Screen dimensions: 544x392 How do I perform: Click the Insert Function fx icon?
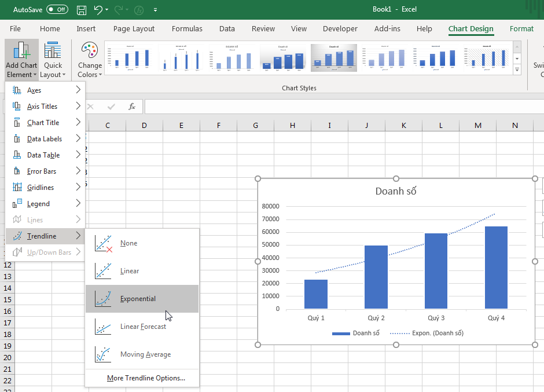point(131,107)
